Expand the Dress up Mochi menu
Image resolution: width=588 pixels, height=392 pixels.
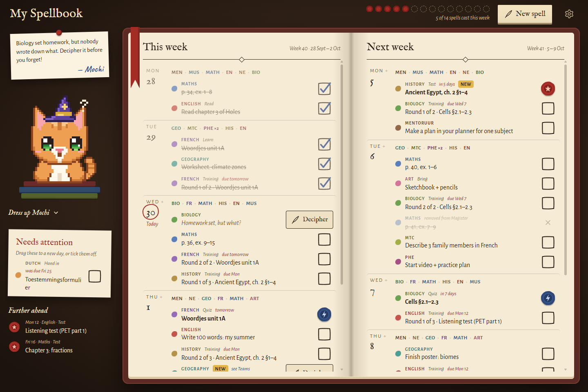(33, 212)
